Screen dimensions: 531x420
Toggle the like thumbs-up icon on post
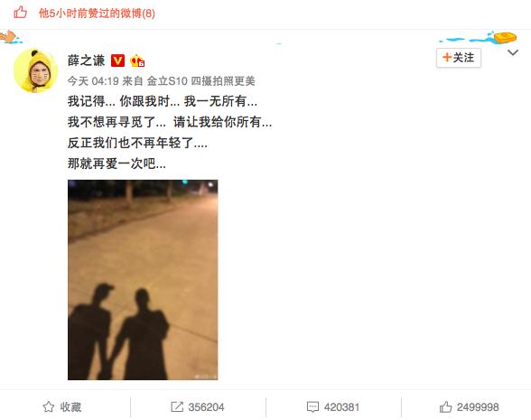pos(445,406)
